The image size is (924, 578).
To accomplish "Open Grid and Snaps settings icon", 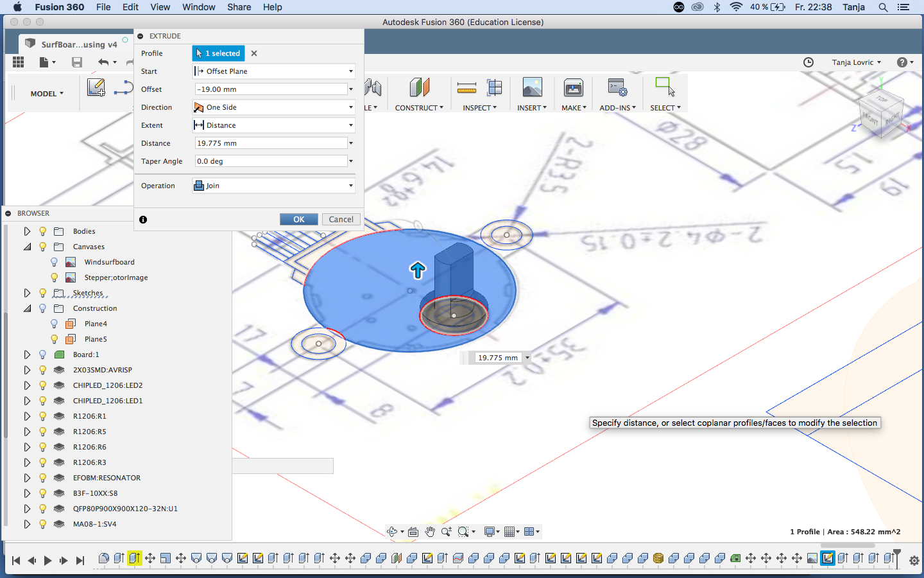I will pos(509,532).
